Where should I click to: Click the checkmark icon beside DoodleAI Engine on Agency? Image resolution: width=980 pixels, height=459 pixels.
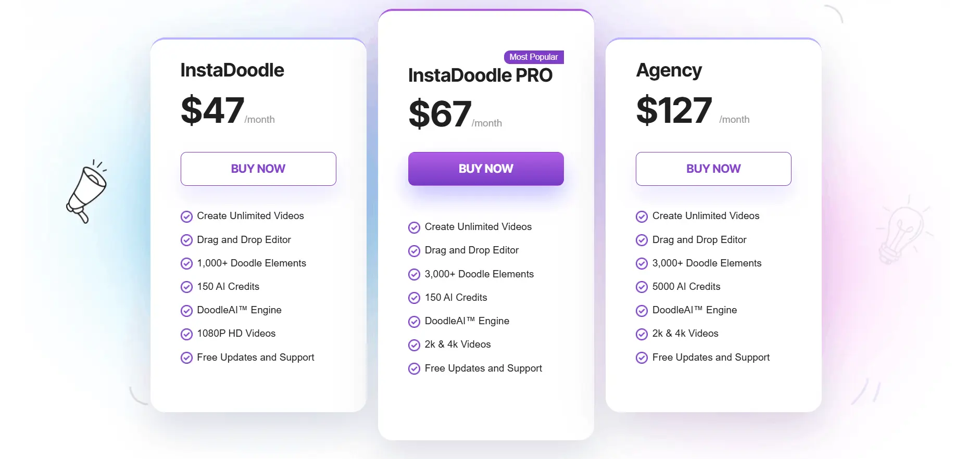point(642,311)
